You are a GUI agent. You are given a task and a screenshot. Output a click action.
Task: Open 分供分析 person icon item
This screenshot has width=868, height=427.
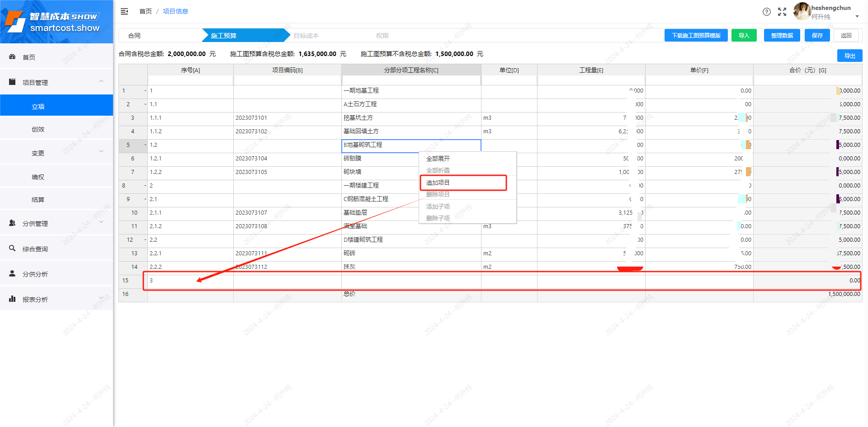pyautogui.click(x=13, y=274)
